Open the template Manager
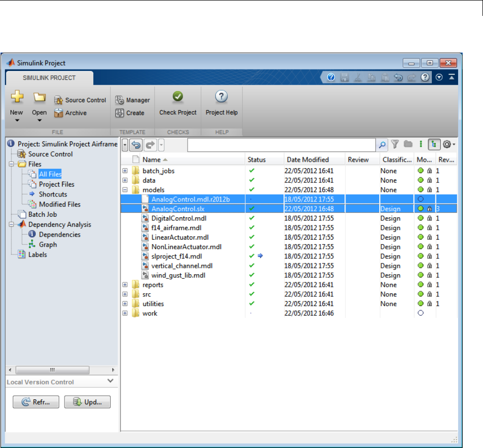 point(133,100)
